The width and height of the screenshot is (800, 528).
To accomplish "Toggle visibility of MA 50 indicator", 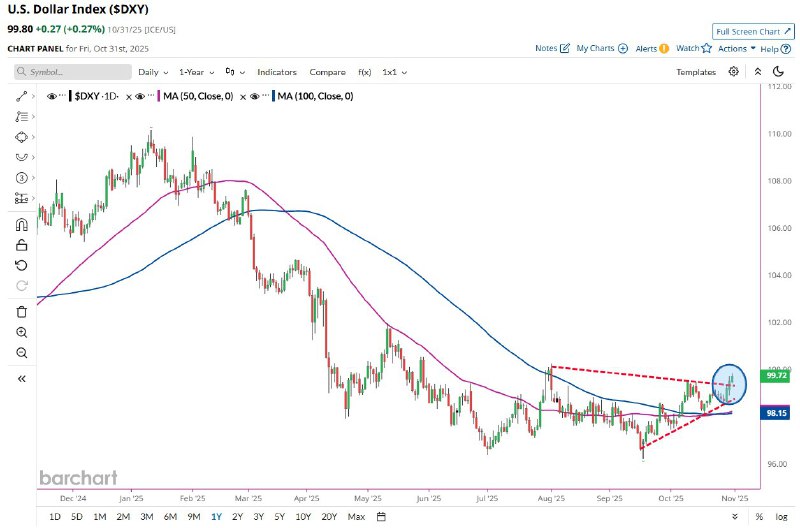I will (x=140, y=96).
